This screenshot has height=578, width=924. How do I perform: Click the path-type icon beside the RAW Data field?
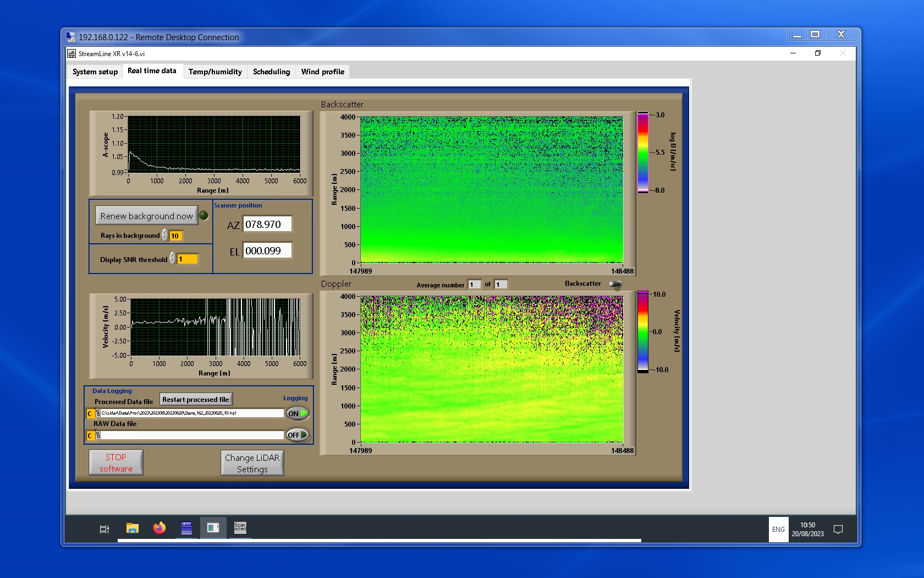tap(98, 435)
